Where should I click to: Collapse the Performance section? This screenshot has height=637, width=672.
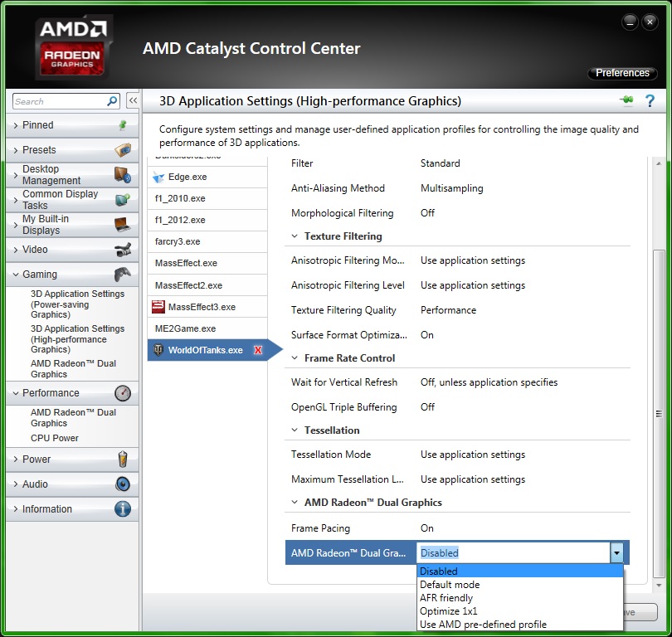[x=16, y=393]
